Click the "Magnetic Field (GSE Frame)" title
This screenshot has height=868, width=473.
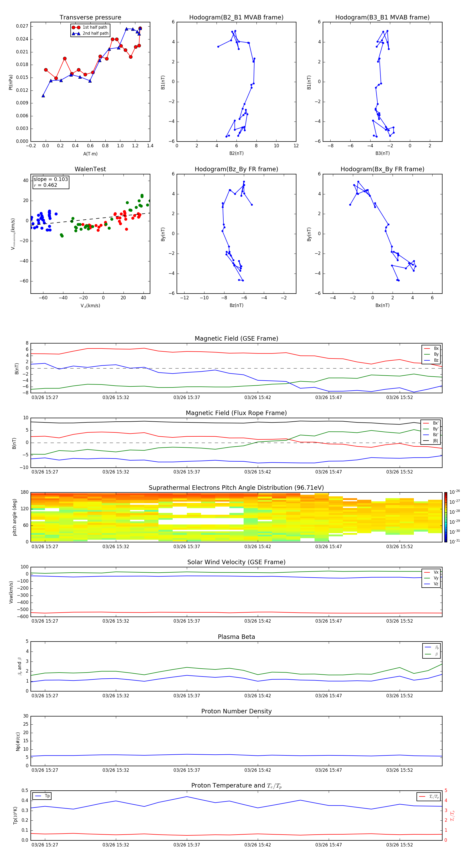click(x=236, y=339)
